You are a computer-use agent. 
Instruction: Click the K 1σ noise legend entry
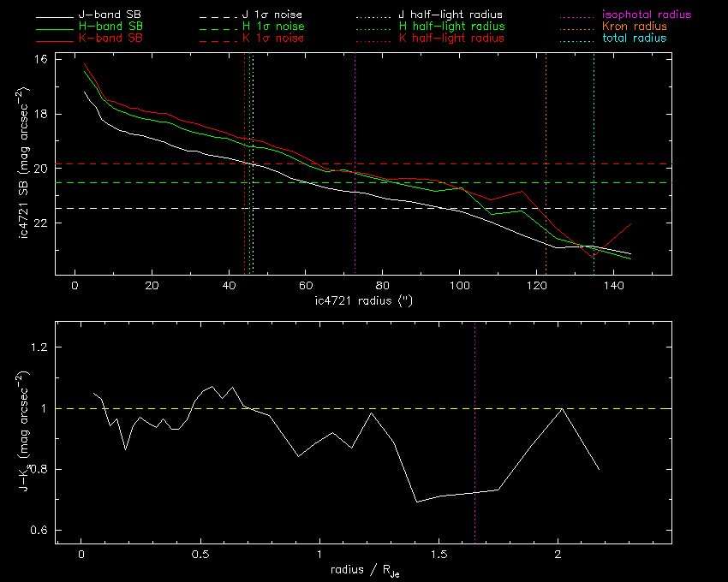point(273,39)
